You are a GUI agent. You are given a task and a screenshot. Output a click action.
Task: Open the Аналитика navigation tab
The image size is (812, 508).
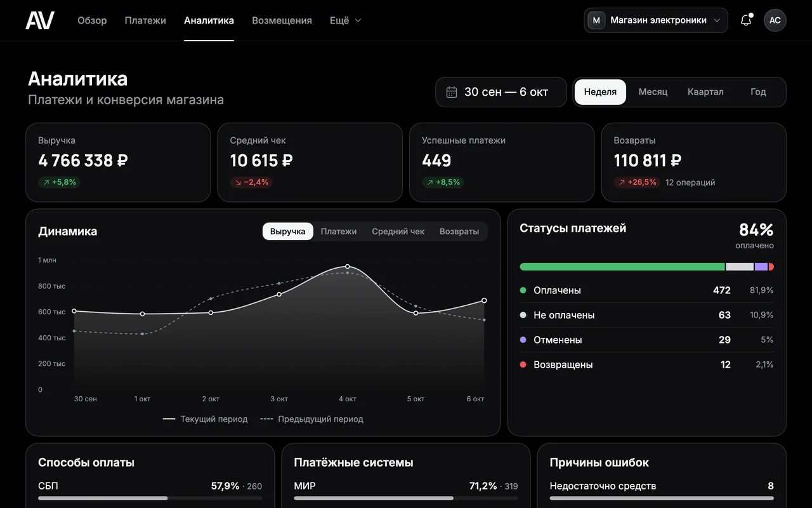[209, 20]
